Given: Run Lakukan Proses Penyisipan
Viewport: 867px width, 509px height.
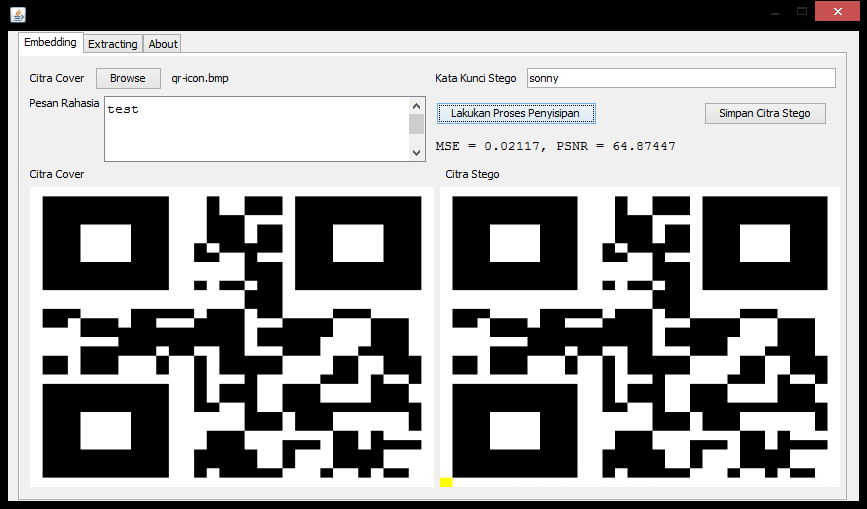Looking at the screenshot, I should click(516, 113).
